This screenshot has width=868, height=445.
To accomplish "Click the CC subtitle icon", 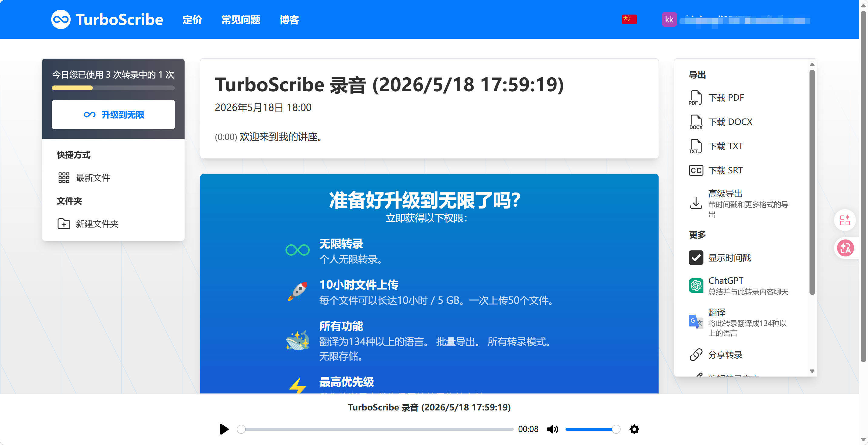I will [x=696, y=170].
